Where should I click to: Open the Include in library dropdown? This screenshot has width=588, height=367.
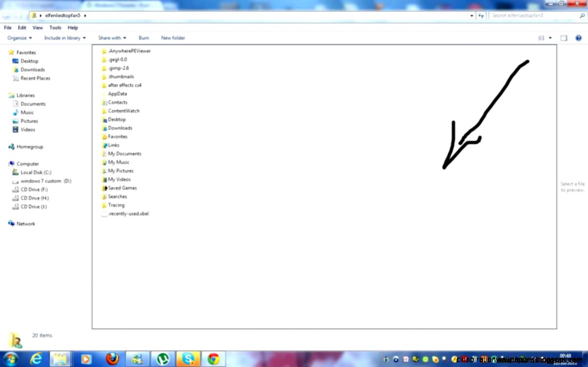(x=64, y=38)
